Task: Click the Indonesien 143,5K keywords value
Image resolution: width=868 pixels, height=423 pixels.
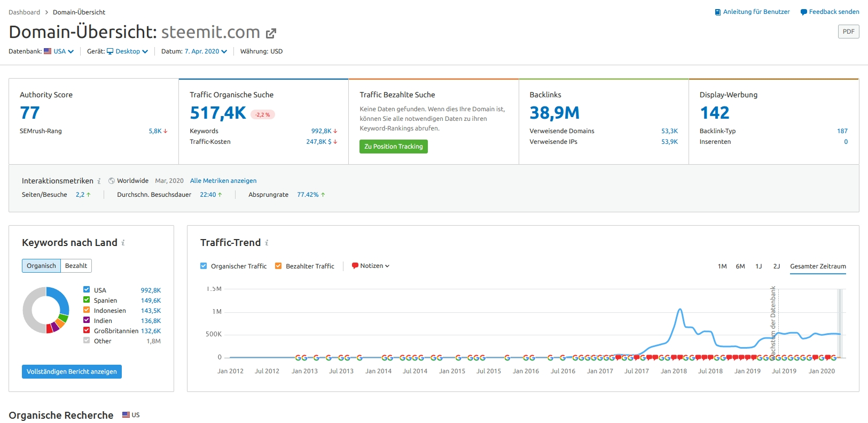Action: (151, 311)
